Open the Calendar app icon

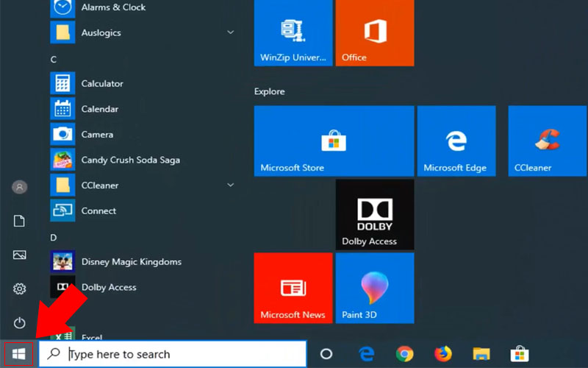pyautogui.click(x=62, y=109)
